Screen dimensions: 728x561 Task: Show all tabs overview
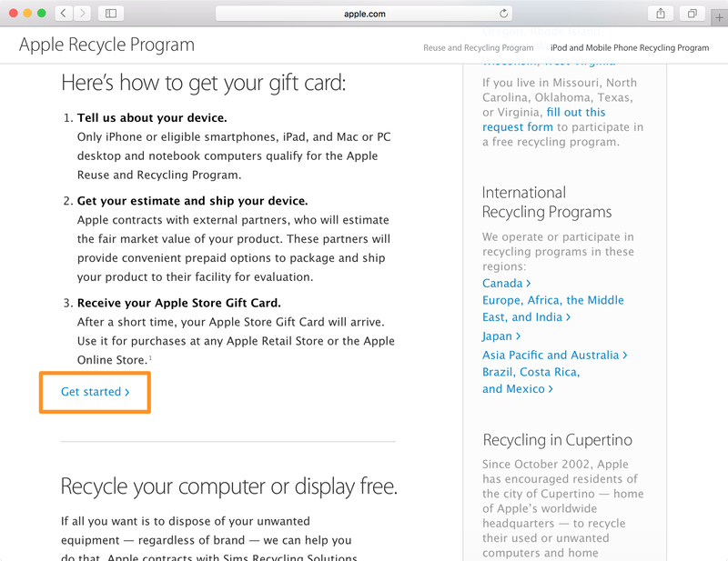(693, 14)
